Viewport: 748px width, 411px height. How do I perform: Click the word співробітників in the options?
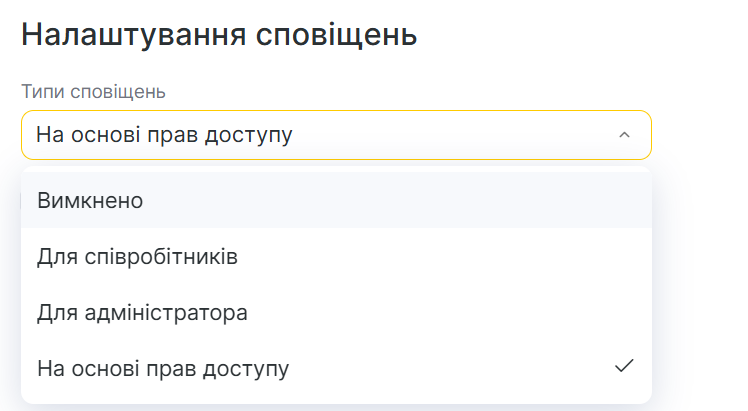[x=158, y=256]
